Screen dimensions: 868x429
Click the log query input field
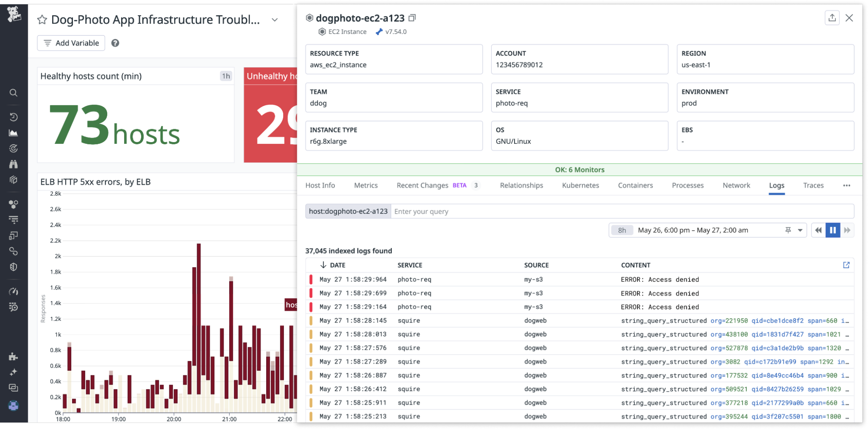tap(621, 212)
